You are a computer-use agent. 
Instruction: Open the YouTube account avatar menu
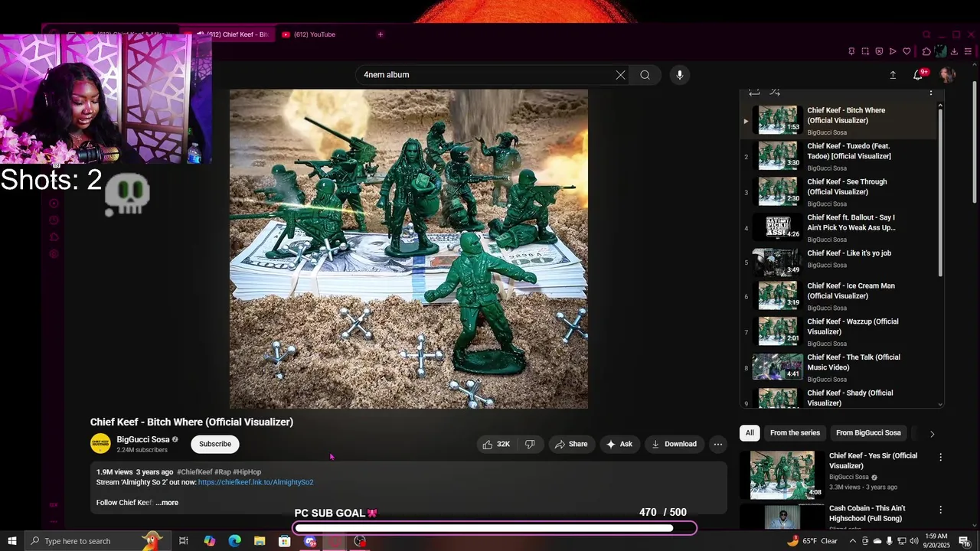(x=947, y=75)
